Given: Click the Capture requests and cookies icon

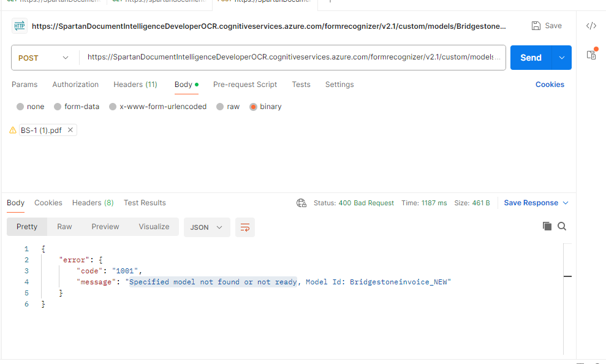Looking at the screenshot, I should pos(590,55).
